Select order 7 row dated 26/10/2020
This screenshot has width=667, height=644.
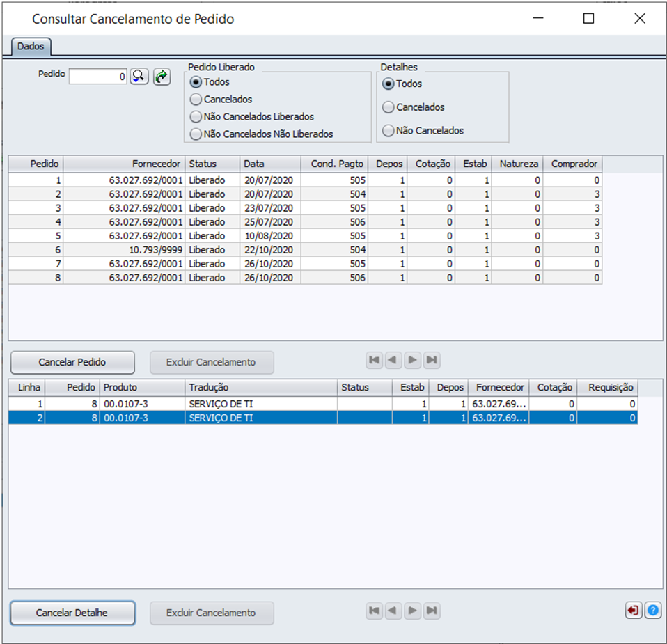(x=305, y=264)
